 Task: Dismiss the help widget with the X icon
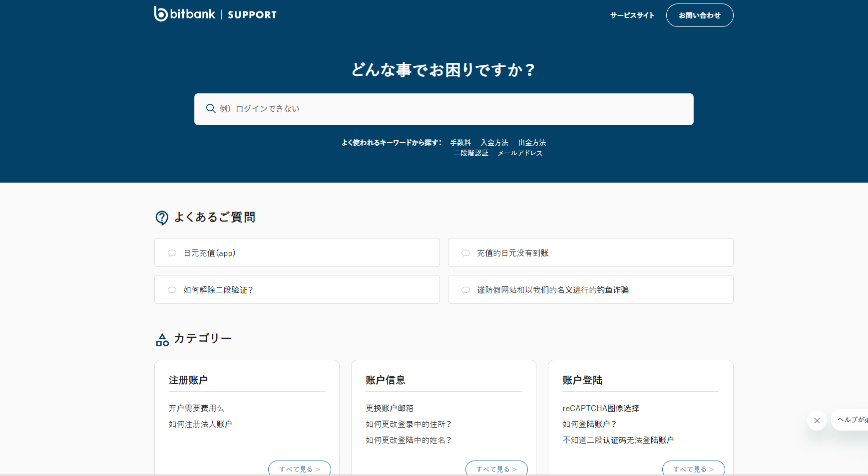point(817,421)
